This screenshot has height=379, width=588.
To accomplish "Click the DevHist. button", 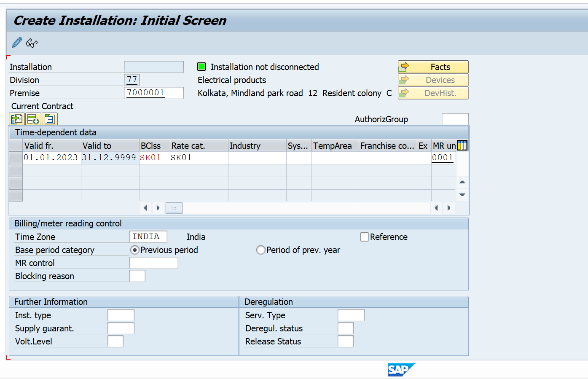I will click(433, 93).
